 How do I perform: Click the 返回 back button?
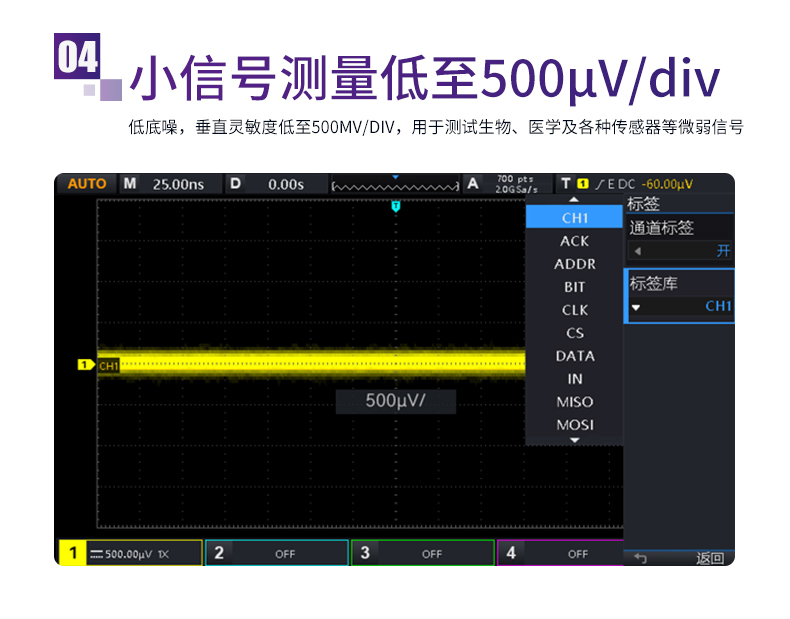(710, 558)
